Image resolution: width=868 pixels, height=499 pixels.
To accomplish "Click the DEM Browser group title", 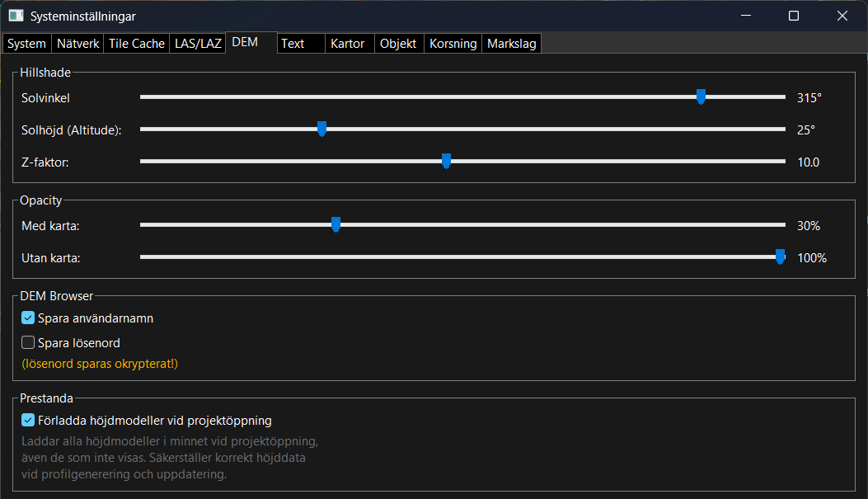I will [x=56, y=296].
